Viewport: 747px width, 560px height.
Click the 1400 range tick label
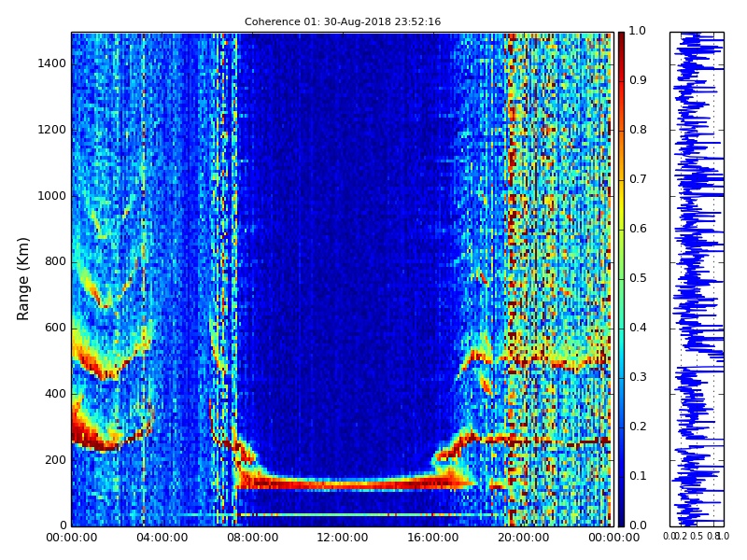tap(52, 63)
